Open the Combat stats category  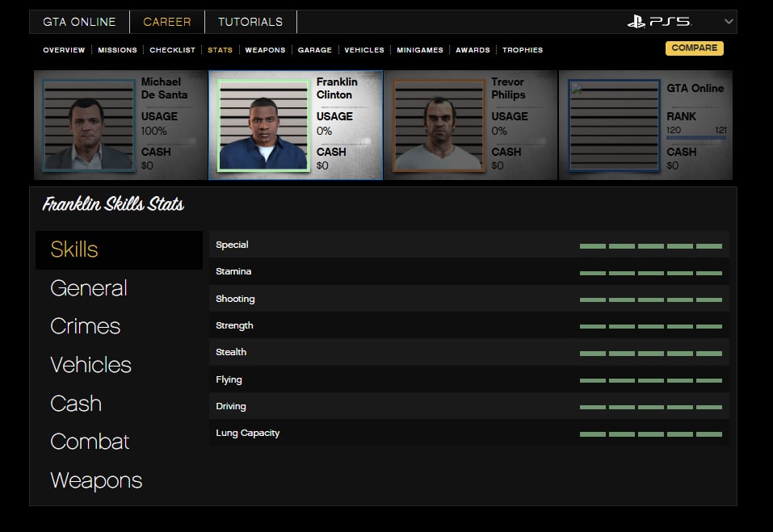90,442
